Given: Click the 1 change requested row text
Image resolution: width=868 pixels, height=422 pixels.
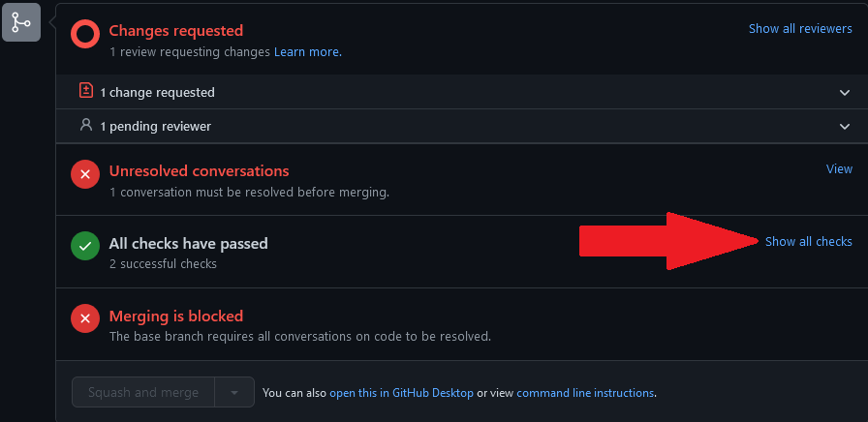Looking at the screenshot, I should point(157,92).
